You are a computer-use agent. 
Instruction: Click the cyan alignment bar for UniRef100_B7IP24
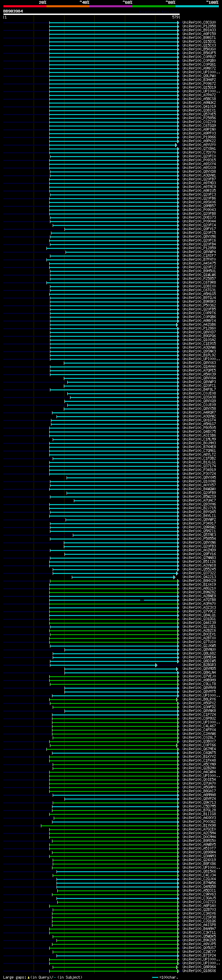coord(118,955)
